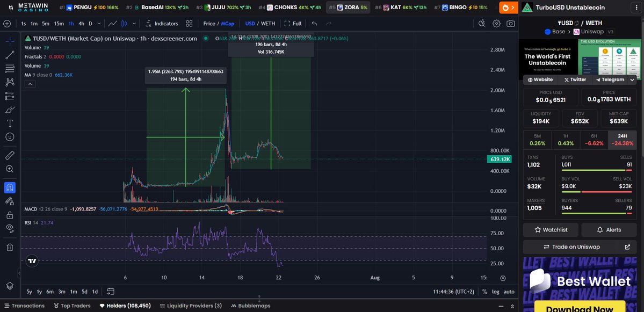Image resolution: width=644 pixels, height=312 pixels.
Task: Toggle lock all drawing tools
Action: [x=10, y=215]
